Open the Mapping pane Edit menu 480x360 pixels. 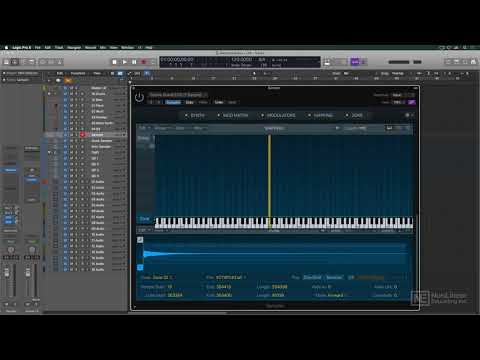[144, 128]
